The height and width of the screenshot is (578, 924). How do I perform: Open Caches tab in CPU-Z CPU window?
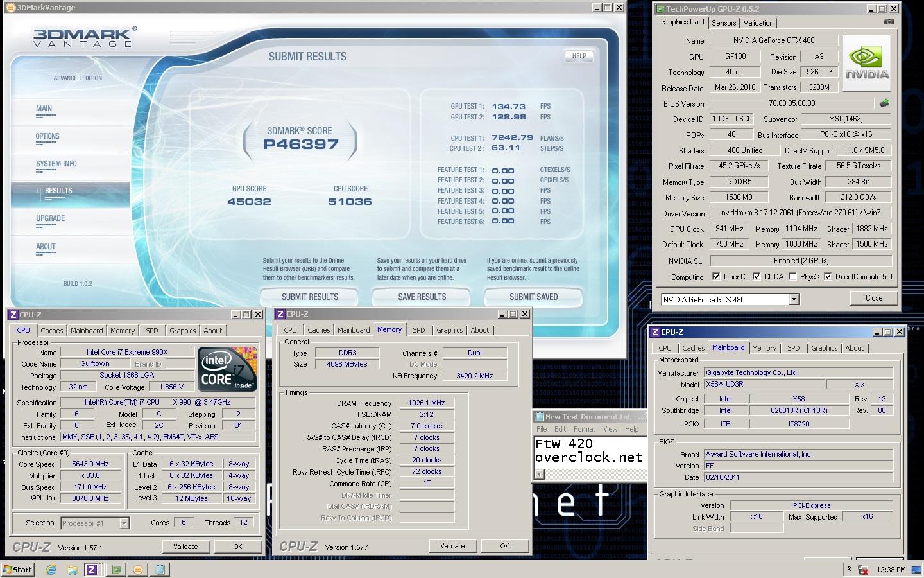click(52, 331)
